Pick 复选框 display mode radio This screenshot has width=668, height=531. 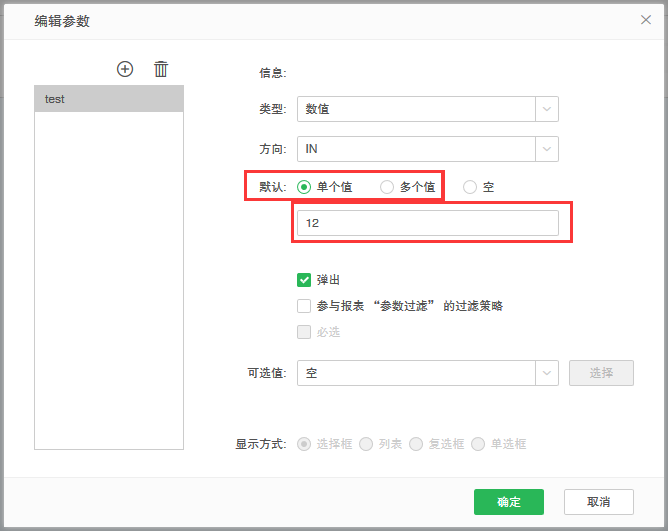pos(416,444)
